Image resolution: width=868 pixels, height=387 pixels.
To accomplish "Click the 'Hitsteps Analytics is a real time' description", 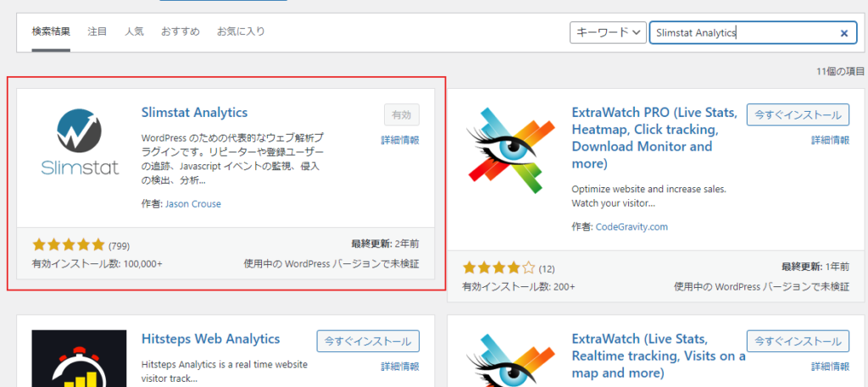I will tap(224, 372).
